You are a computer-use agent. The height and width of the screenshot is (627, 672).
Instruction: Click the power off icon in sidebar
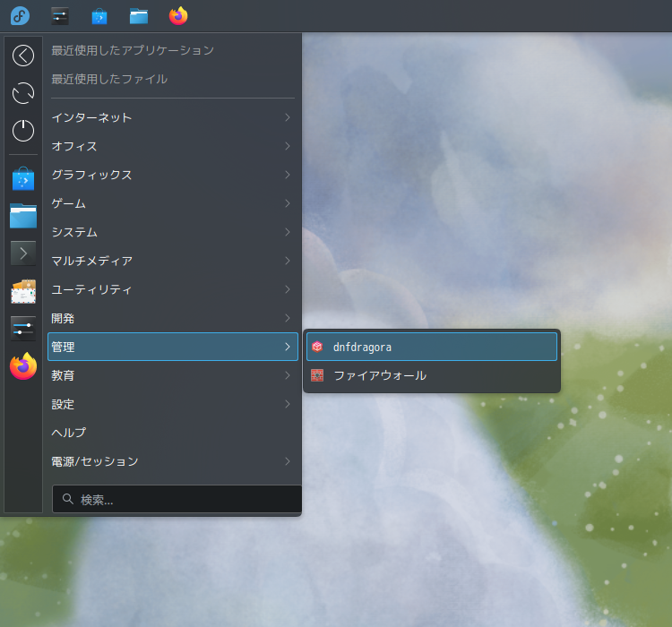(23, 130)
